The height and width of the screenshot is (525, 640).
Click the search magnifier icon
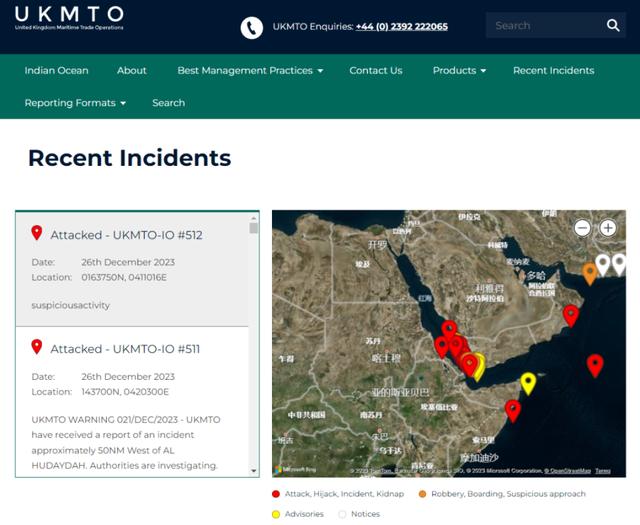613,25
